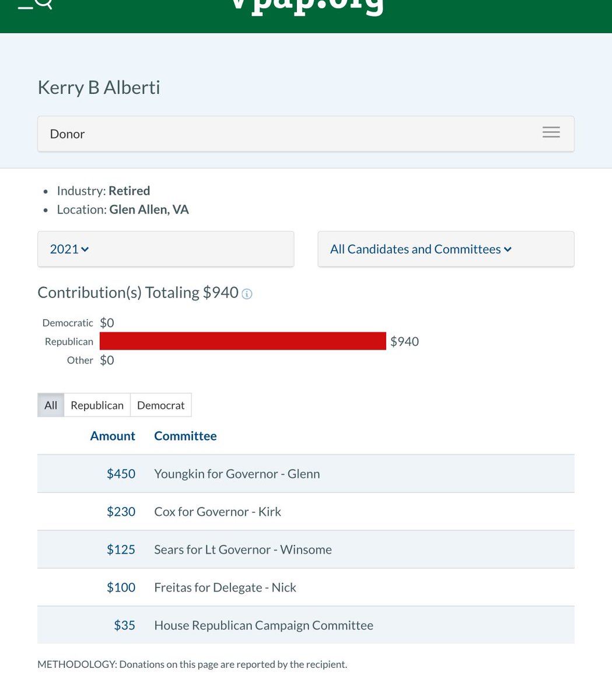Select the All filter tab
This screenshot has height=700, width=612.
point(51,405)
